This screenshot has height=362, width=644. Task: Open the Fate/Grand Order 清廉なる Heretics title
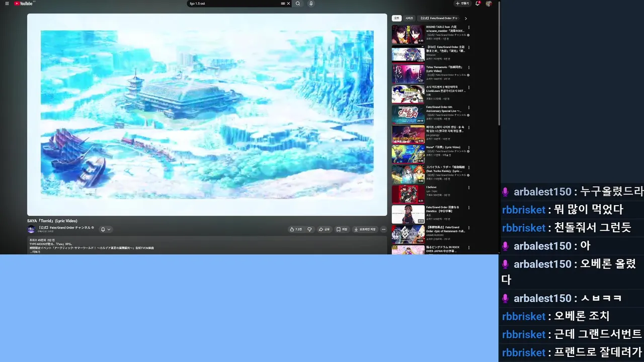click(443, 209)
